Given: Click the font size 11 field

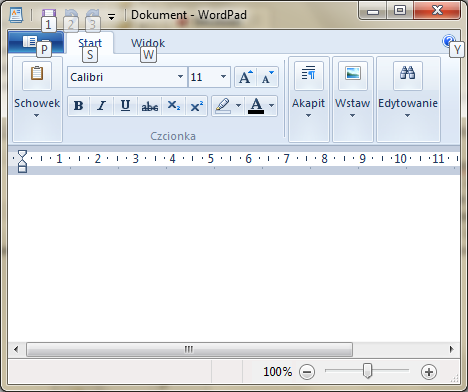Looking at the screenshot, I should pos(203,77).
